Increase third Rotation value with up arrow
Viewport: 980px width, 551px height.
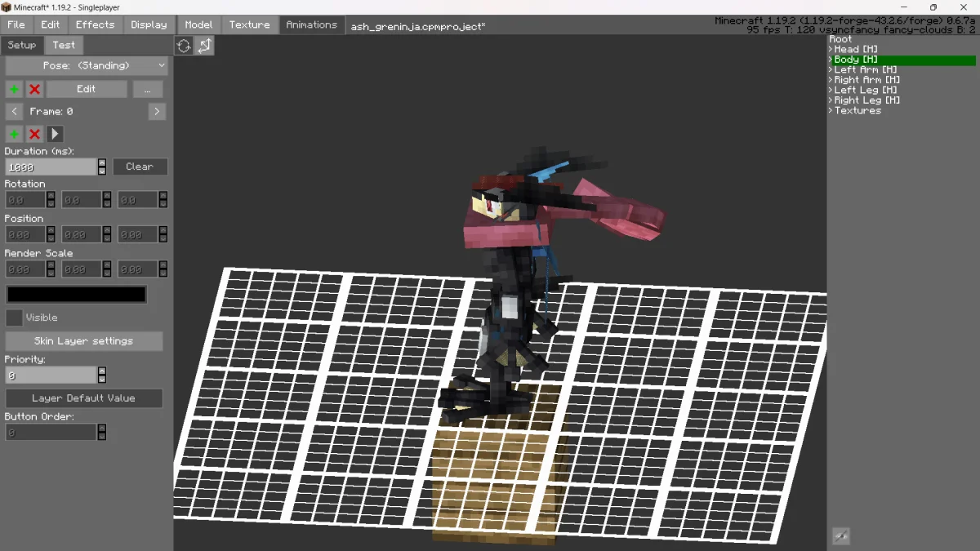pyautogui.click(x=163, y=195)
